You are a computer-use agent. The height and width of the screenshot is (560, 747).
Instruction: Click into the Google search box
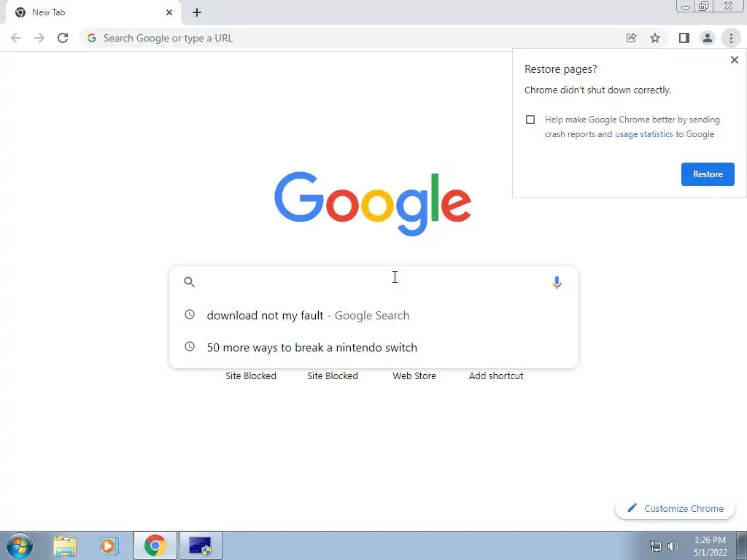point(374,282)
